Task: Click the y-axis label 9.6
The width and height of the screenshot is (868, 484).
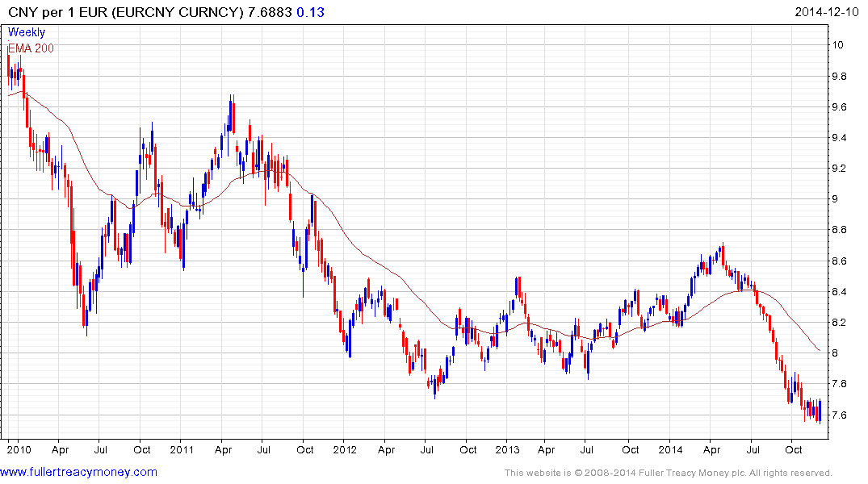Action: point(839,106)
